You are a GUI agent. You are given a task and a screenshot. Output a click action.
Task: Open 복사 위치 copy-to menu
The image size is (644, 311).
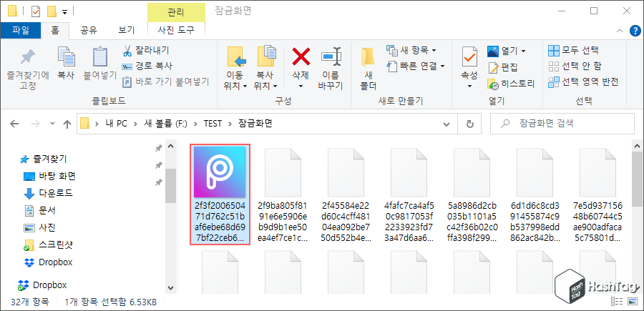pyautogui.click(x=265, y=68)
